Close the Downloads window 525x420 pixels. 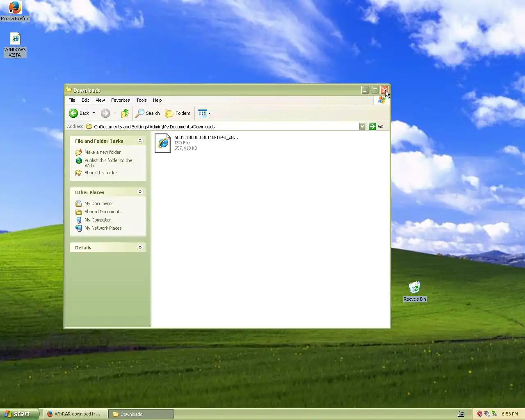384,90
